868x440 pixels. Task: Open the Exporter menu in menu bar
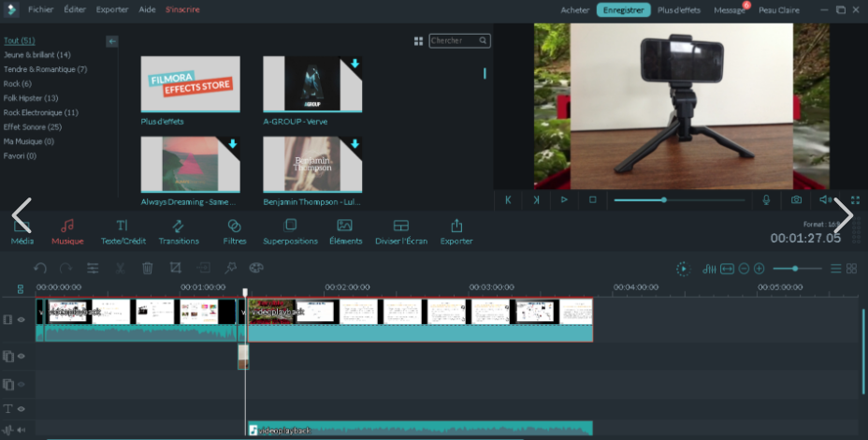[x=112, y=9]
